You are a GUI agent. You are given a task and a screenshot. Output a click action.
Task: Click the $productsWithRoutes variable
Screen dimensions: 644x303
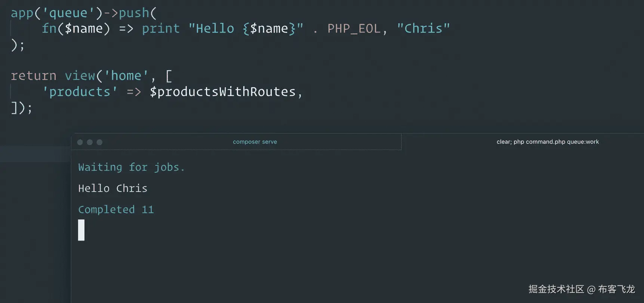(223, 92)
